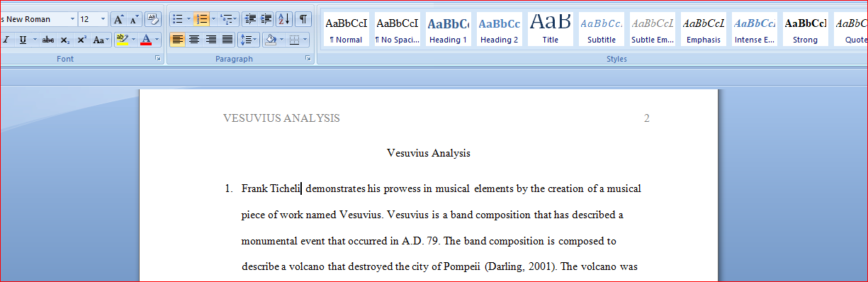The width and height of the screenshot is (868, 282).
Task: Apply paragraph shading with paint bucket
Action: pyautogui.click(x=269, y=40)
